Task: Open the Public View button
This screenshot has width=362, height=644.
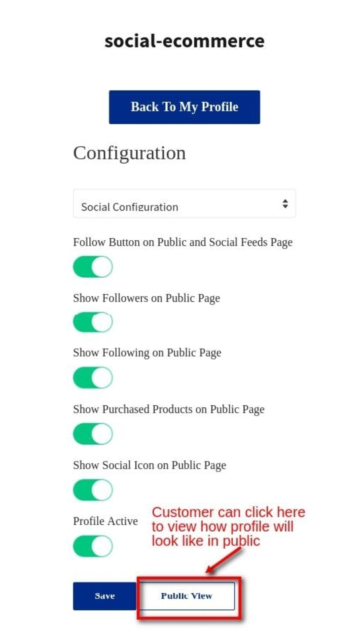Action: point(187,596)
